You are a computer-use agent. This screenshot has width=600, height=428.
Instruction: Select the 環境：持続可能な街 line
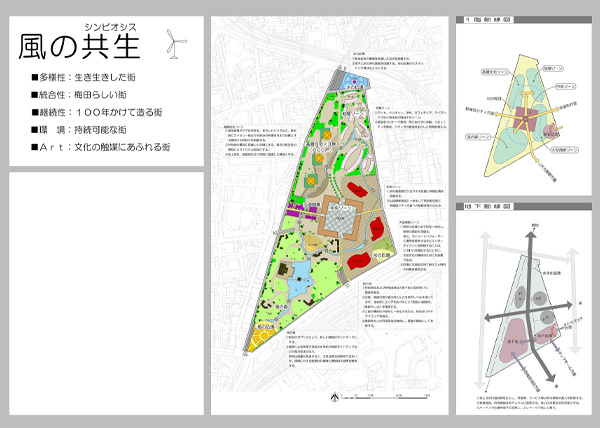pos(81,130)
